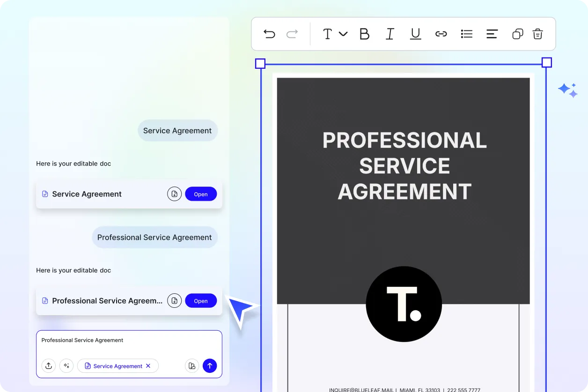Duplicate the selected element
This screenshot has height=392, width=588.
[x=517, y=34]
